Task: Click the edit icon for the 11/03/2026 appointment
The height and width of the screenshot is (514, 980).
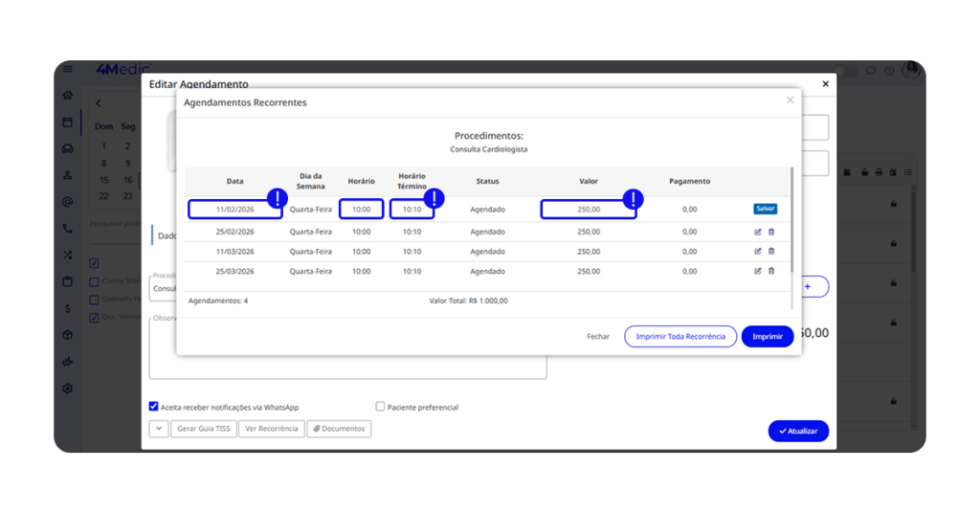Action: click(757, 252)
